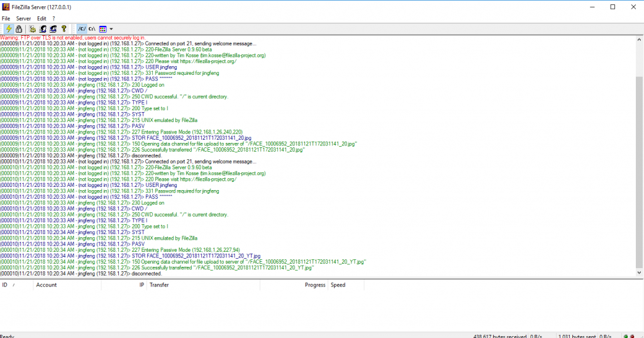Screen dimensions: 644x338
Task: Open the Users configuration icon
Action: [43, 29]
